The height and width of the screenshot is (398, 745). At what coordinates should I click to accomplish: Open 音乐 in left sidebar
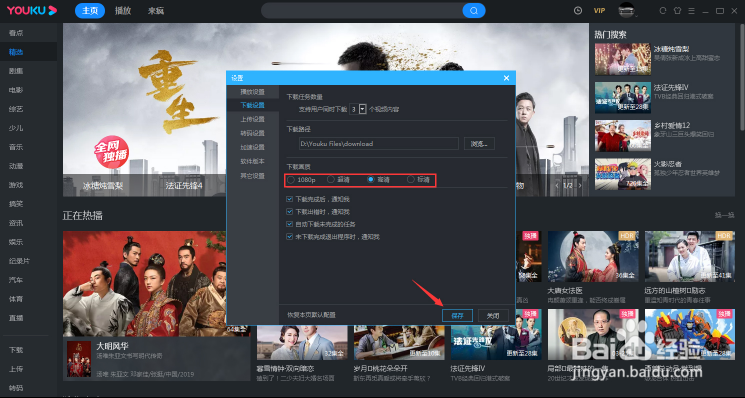[x=16, y=147]
